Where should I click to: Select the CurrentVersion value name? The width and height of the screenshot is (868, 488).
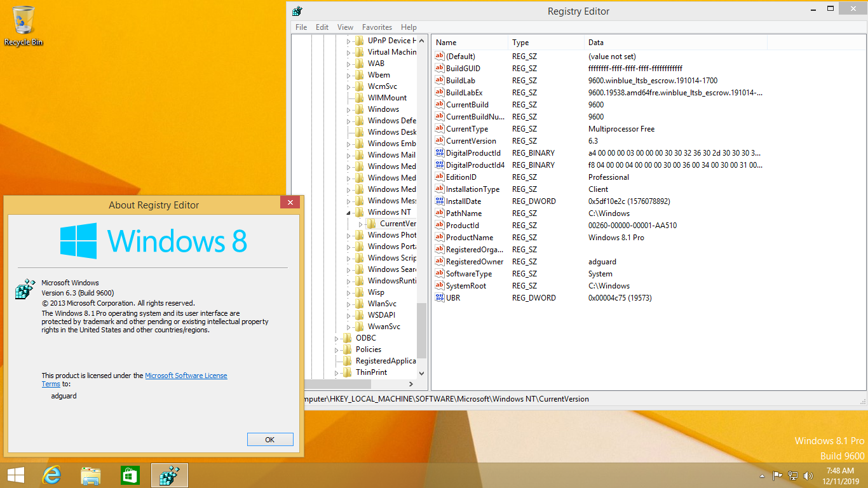(x=471, y=141)
